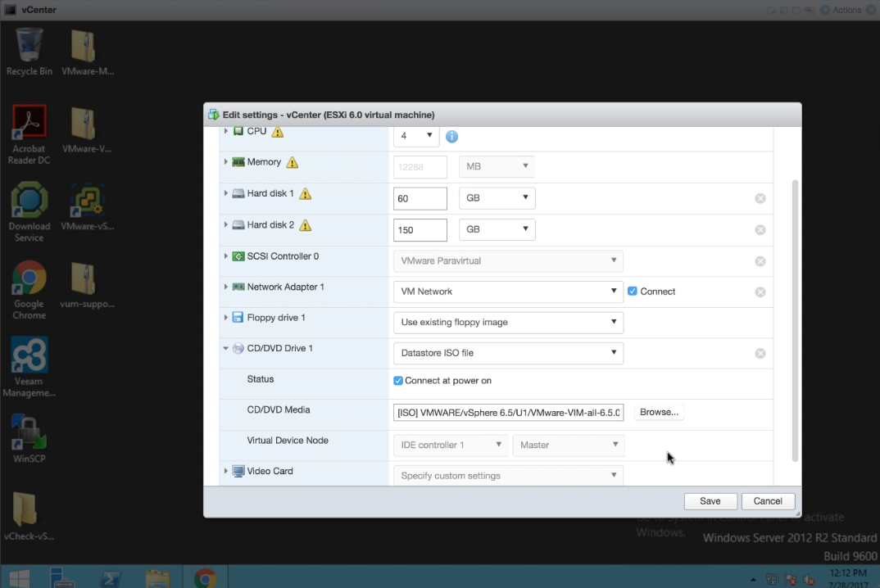Open Hard disk 1 size unit dropdown

click(497, 198)
